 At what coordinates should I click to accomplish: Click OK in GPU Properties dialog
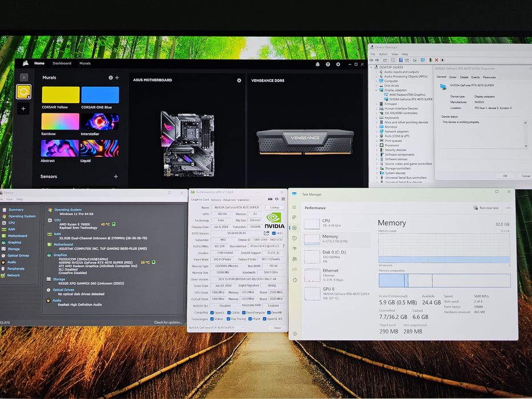point(505,176)
